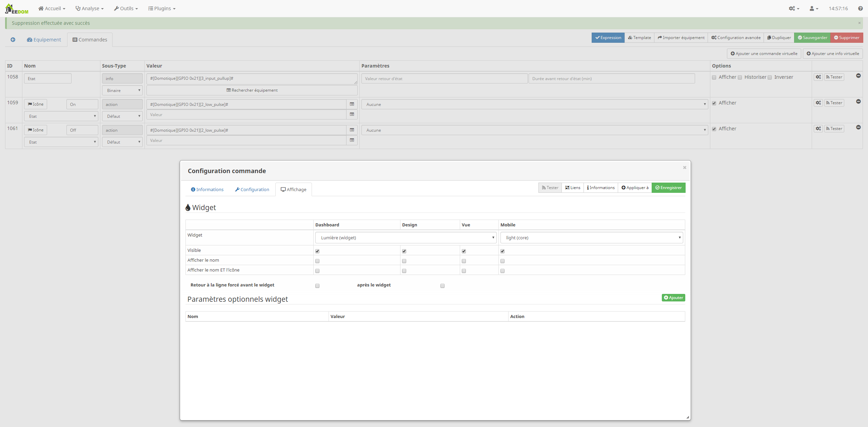Toggle Afficher checkbox for command 1058

tap(714, 77)
